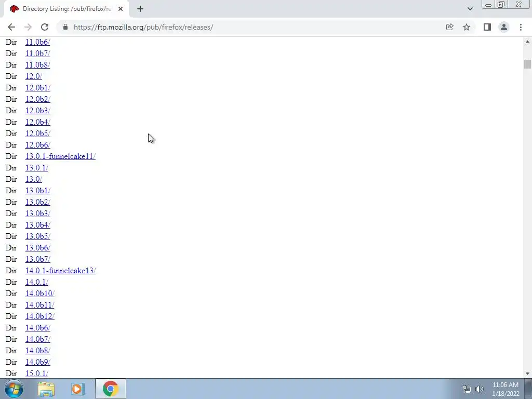This screenshot has height=399, width=532.
Task: Go back to the previous page
Action: (11, 27)
